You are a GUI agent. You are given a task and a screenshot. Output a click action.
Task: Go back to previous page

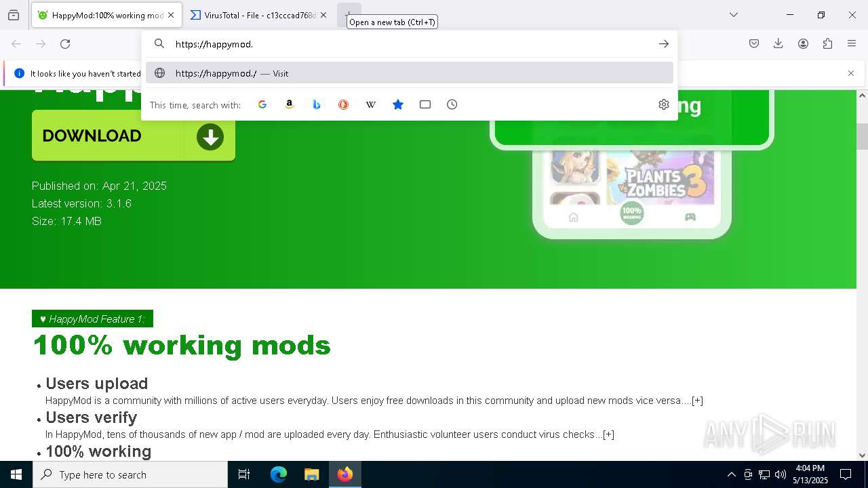pyautogui.click(x=16, y=44)
